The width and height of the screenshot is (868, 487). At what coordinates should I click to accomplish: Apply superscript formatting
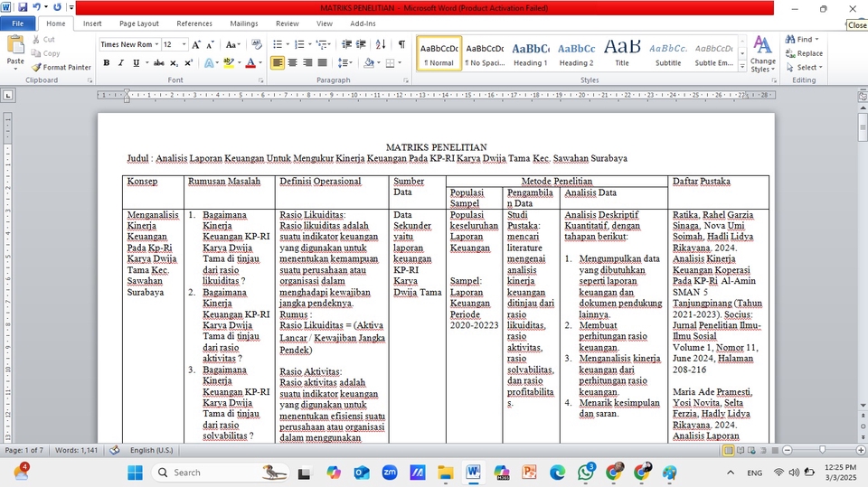click(188, 63)
